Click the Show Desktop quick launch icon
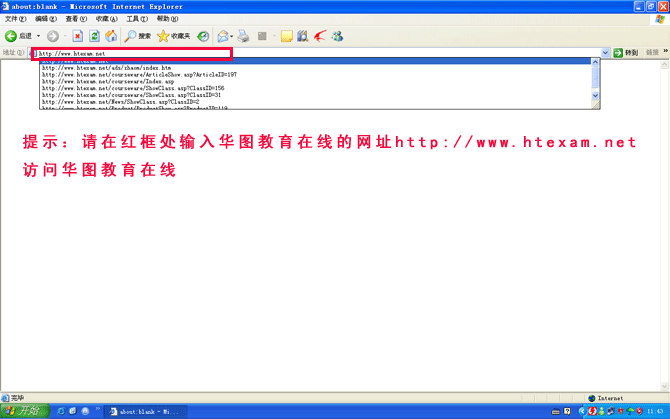 [x=73, y=411]
